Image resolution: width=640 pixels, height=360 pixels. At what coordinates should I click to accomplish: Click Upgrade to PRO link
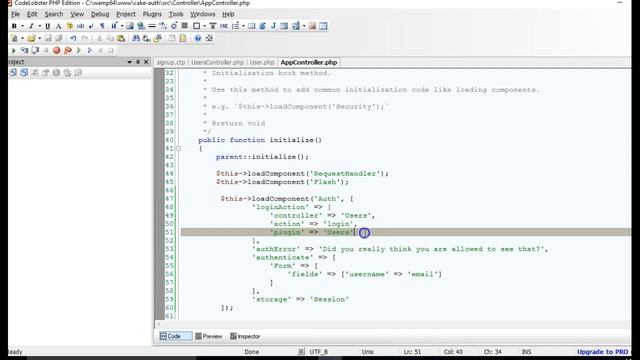click(602, 352)
